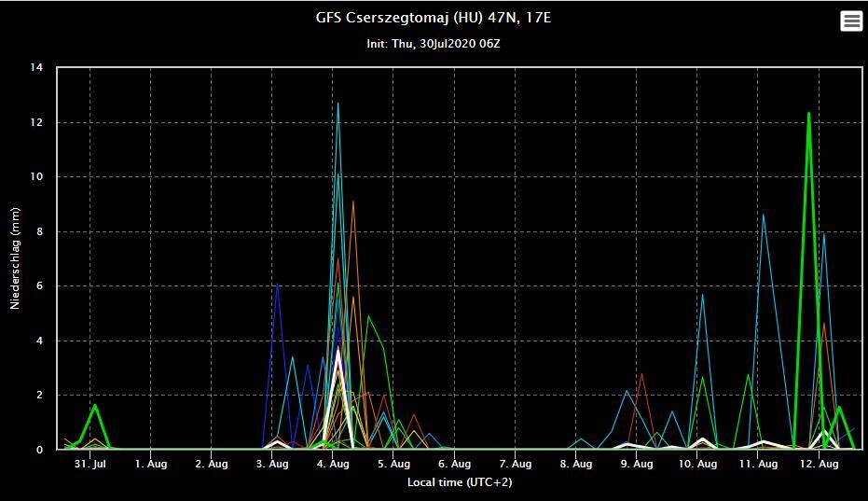Click the Niederschlag (mm) y-axis title
Image resolution: width=868 pixels, height=501 pixels.
click(x=15, y=258)
